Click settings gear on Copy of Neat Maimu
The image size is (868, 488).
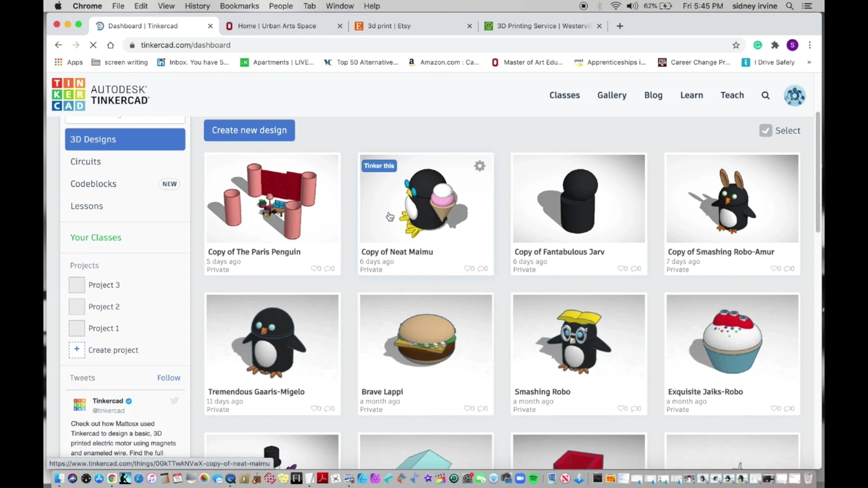[x=480, y=166]
